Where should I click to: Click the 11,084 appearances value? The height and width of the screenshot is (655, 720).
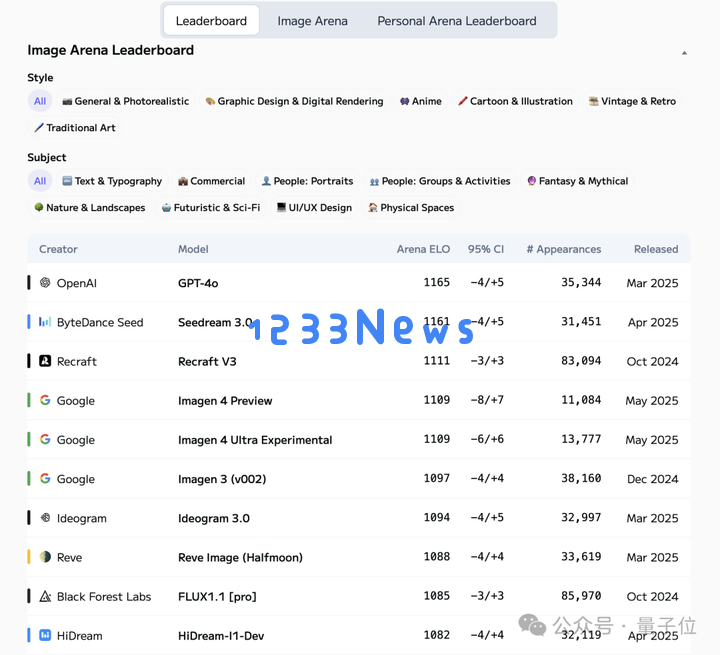[581, 400]
